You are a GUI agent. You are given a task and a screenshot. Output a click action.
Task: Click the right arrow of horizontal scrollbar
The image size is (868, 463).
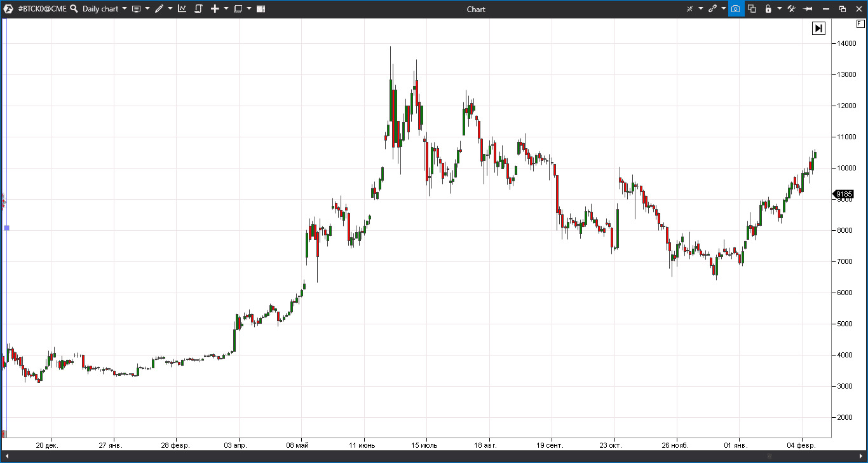(x=862, y=457)
